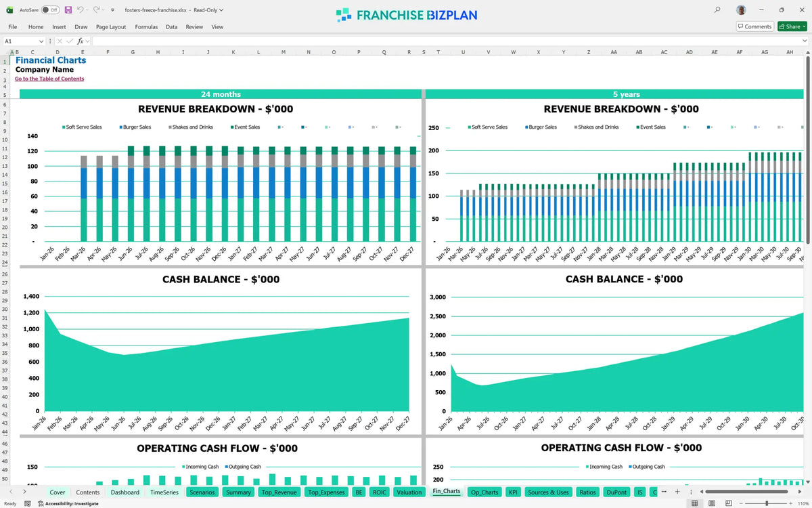Open the search magnifier in the title bar
Screen dimensions: 812x508
717,10
